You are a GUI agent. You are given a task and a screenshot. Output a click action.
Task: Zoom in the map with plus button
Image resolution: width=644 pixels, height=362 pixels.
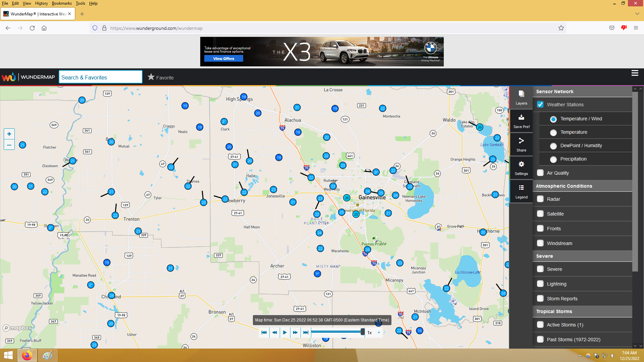pos(9,134)
